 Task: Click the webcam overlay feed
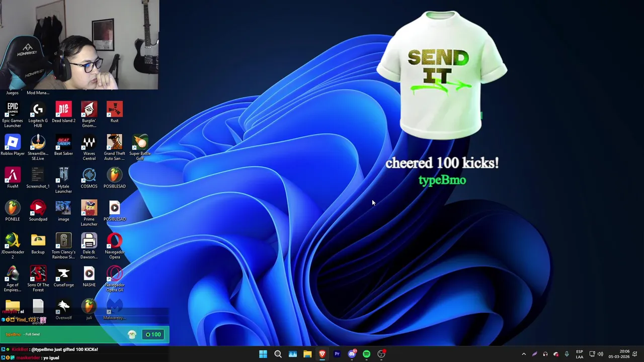click(x=79, y=45)
